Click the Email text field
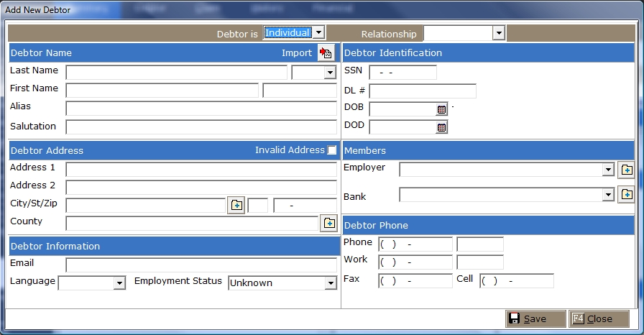This screenshot has height=335, width=644. click(201, 265)
